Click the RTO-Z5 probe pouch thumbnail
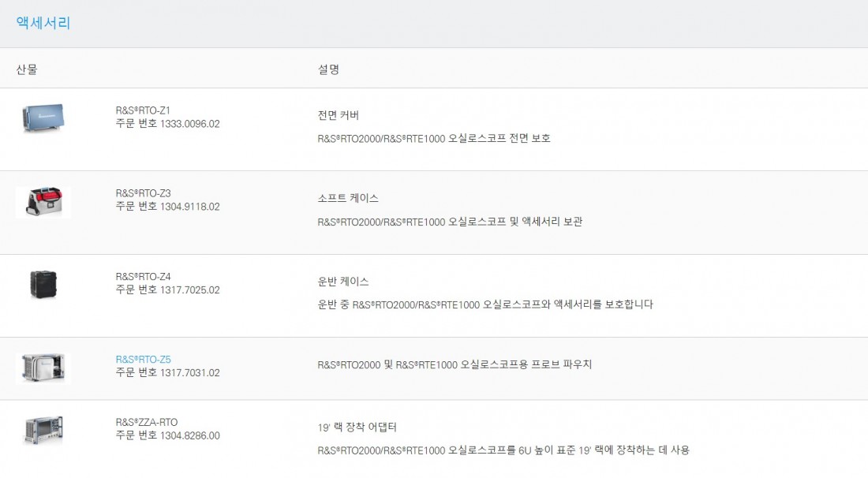This screenshot has height=478, width=868. 43,368
